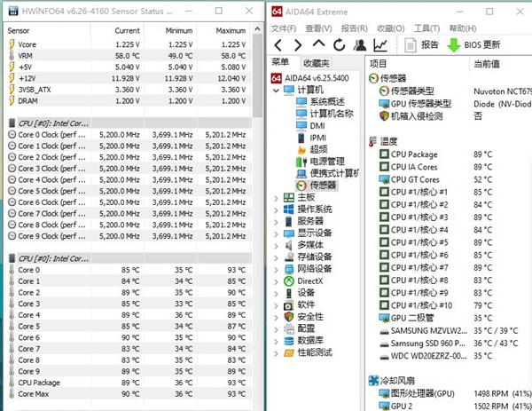Select AIDA64 v6.25.5400 root node
532x411 pixels.
click(x=309, y=78)
